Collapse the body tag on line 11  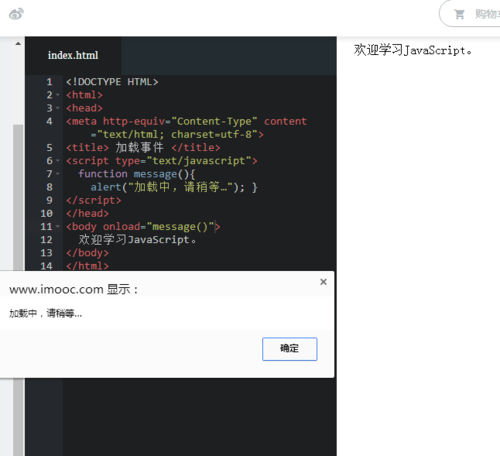click(x=58, y=227)
